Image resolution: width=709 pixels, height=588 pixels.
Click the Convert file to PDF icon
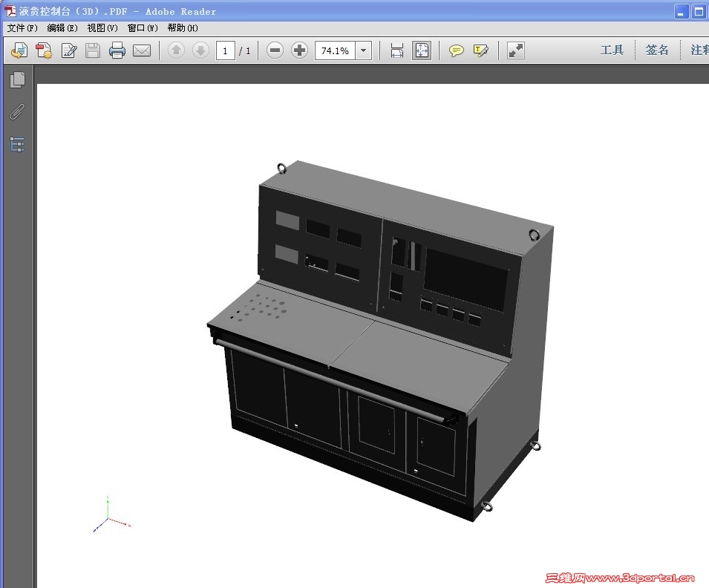click(45, 50)
